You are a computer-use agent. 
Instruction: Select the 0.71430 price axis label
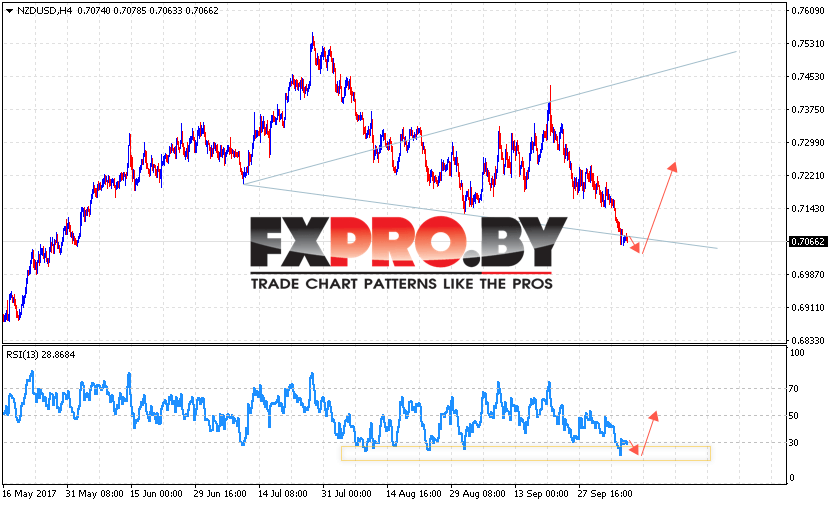click(807, 209)
